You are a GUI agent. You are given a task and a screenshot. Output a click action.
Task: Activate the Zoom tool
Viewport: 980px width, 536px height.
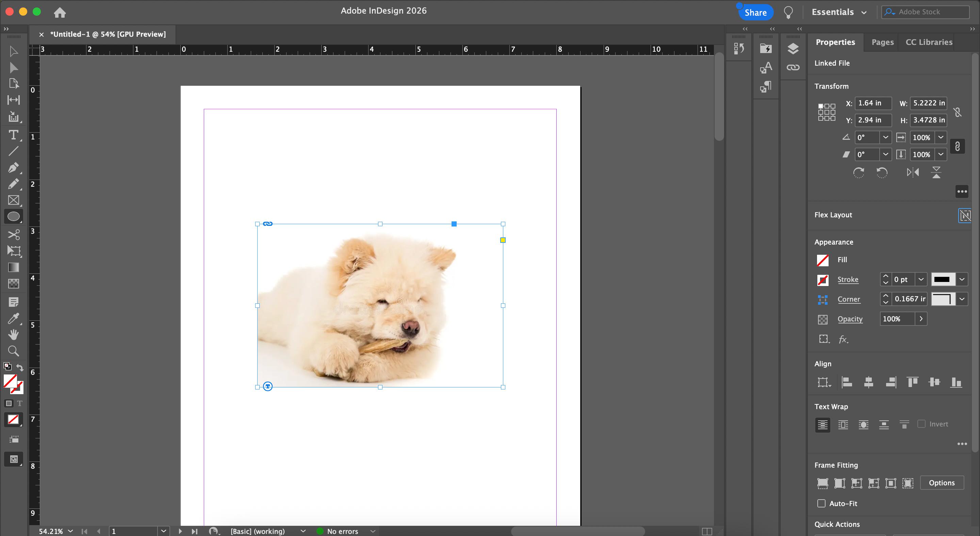[x=13, y=351]
